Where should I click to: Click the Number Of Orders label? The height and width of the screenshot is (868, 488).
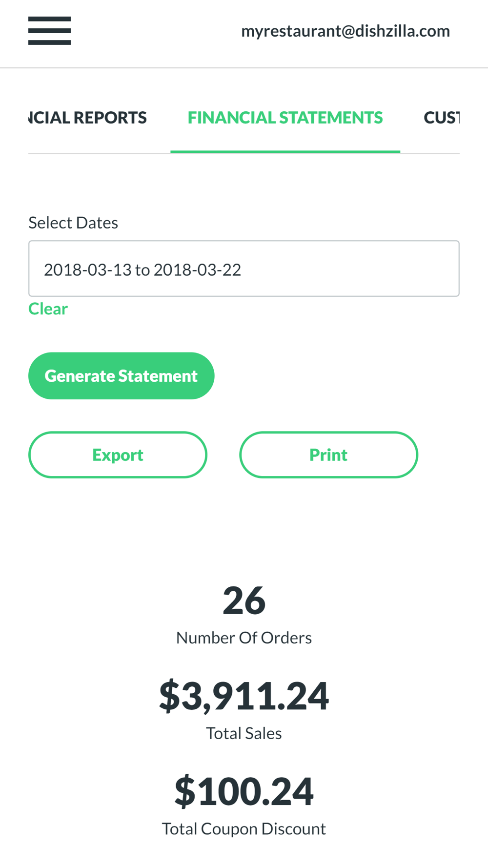(x=244, y=638)
